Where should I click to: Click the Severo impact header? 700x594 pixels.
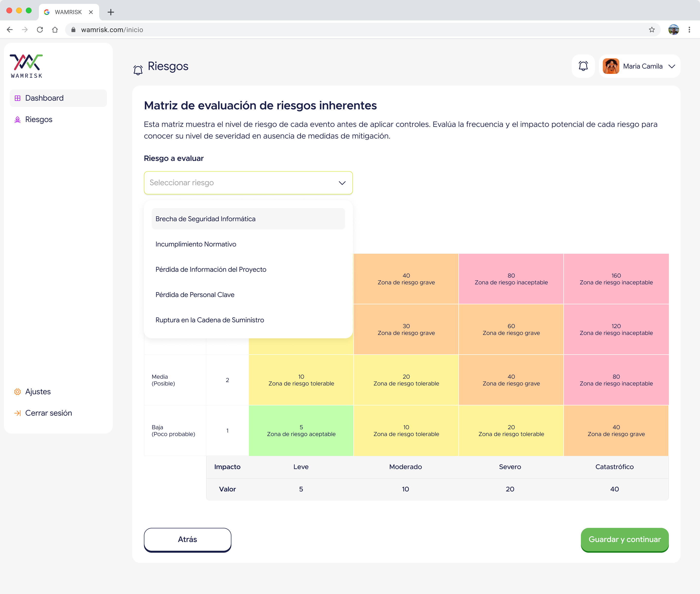tap(510, 467)
